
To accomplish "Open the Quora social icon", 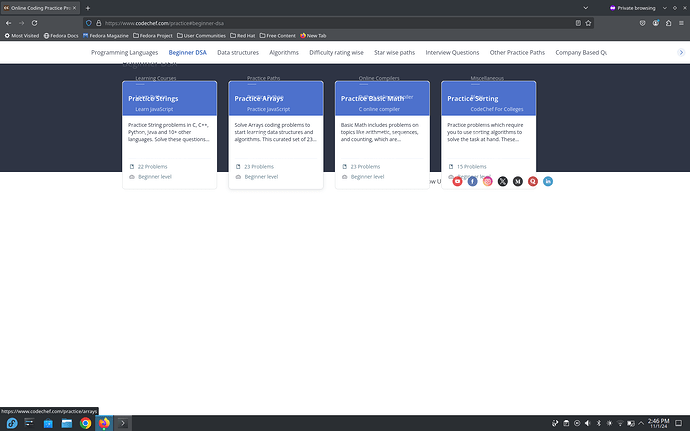I will click(532, 181).
